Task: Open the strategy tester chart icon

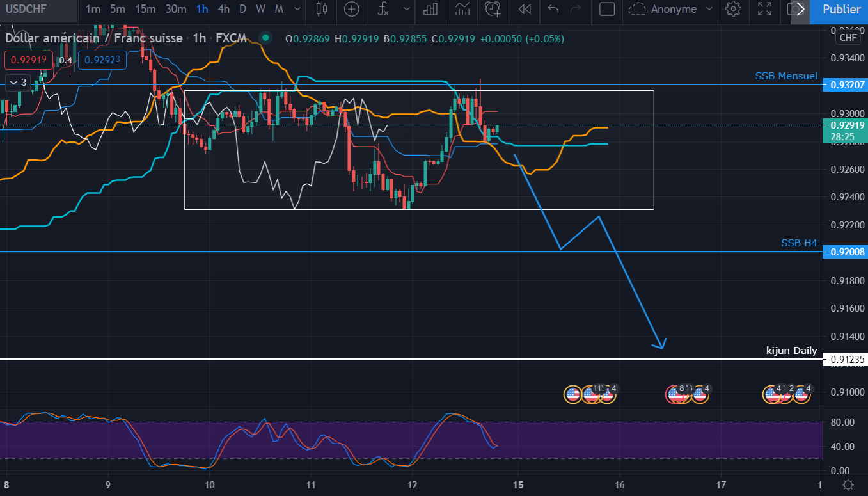Action: (462, 10)
